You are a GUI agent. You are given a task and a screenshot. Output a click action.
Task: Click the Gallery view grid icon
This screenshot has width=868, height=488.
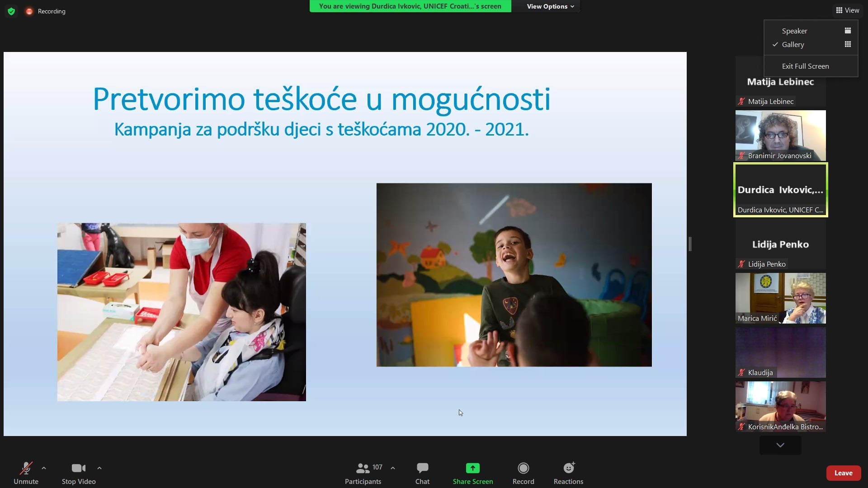coord(848,44)
